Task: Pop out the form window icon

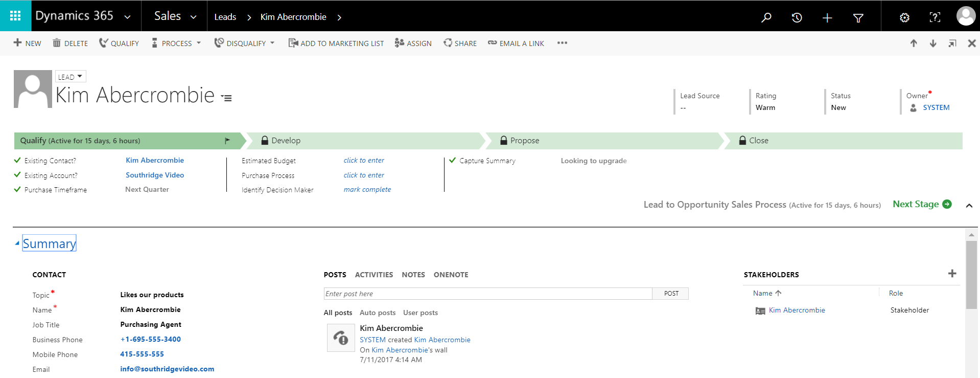Action: pyautogui.click(x=952, y=43)
